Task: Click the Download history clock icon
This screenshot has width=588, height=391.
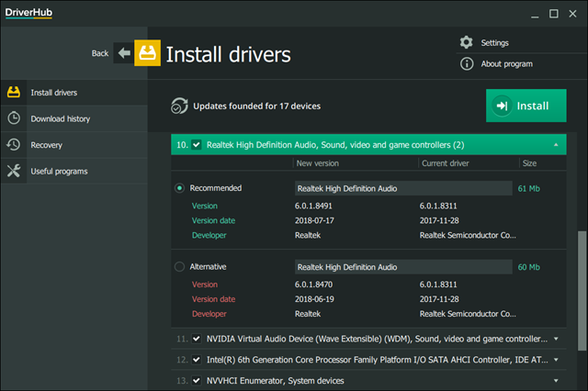Action: click(15, 118)
